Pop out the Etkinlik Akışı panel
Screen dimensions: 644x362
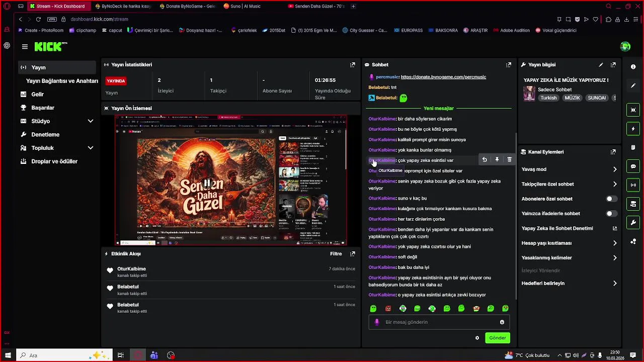point(353,254)
